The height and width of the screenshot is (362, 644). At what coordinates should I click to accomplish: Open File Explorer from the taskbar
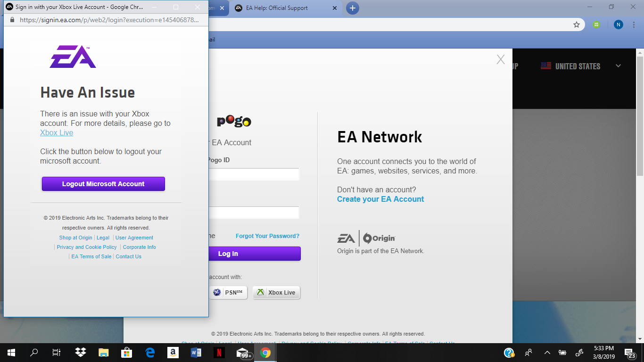coord(103,353)
